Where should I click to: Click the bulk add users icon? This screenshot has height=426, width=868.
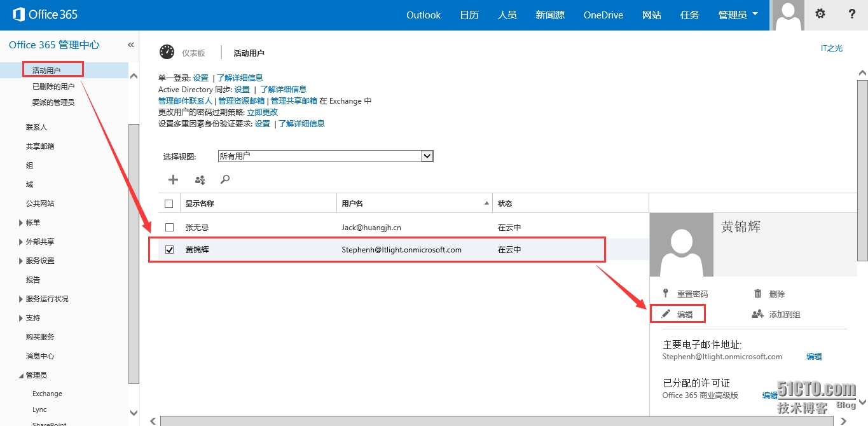tap(200, 180)
